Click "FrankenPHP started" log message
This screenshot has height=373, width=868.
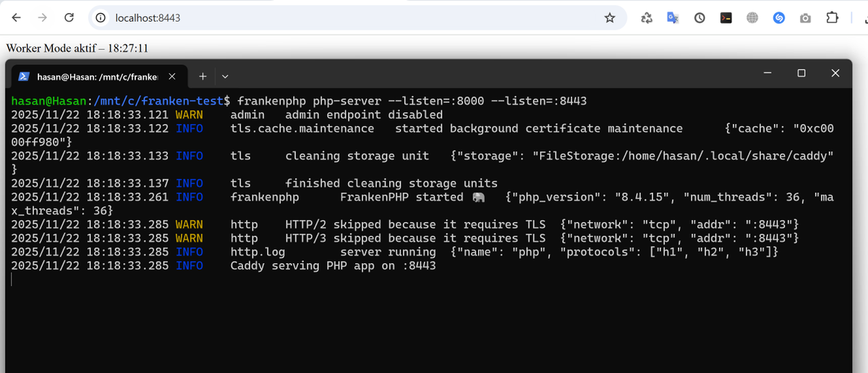click(401, 197)
